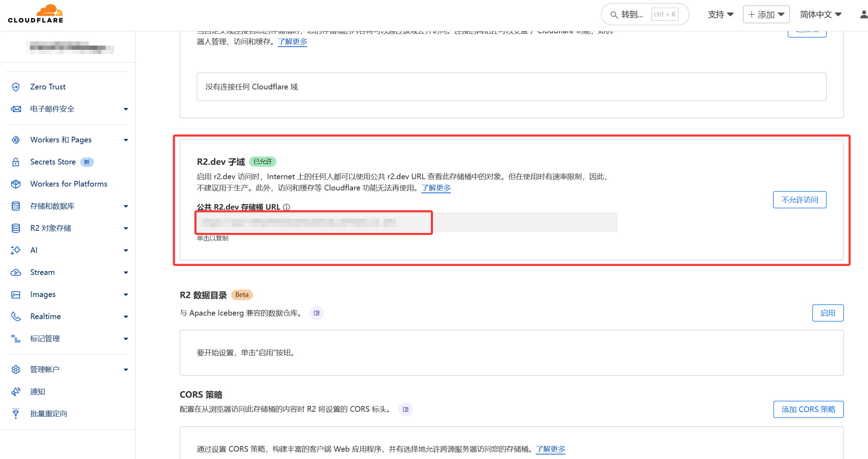Click the R2.dev 子域 heading
Screen dimensions: 868x459
pyautogui.click(x=221, y=162)
